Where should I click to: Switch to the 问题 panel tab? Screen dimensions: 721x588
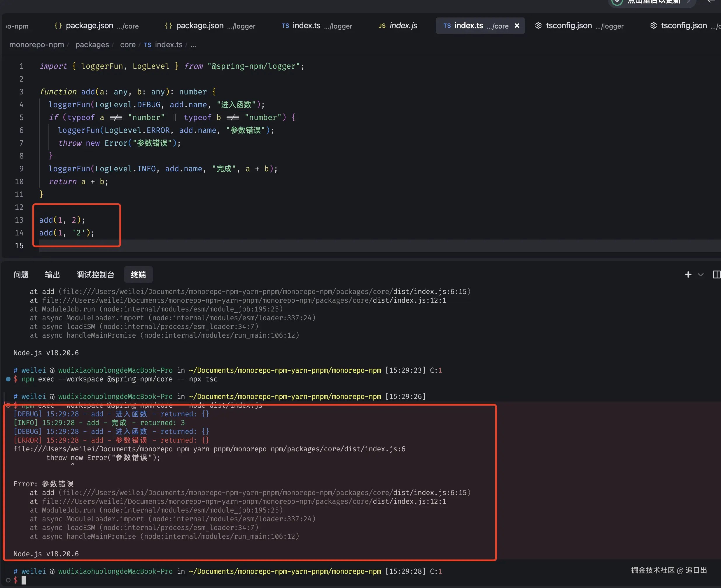pyautogui.click(x=21, y=275)
